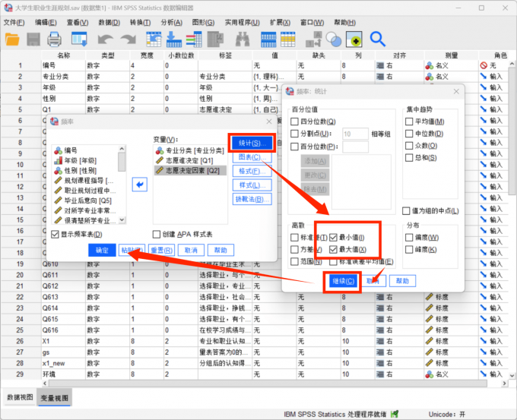Toggle 百分位数(P) checkbox
Image resolution: width=517 pixels, height=420 pixels.
[x=294, y=147]
